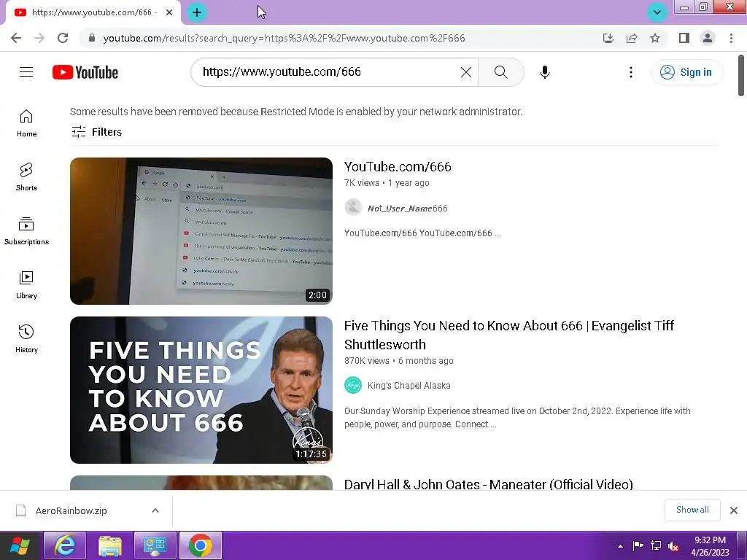Open YouTube.com/666 video thumbnail
This screenshot has height=560, width=747.
click(201, 231)
